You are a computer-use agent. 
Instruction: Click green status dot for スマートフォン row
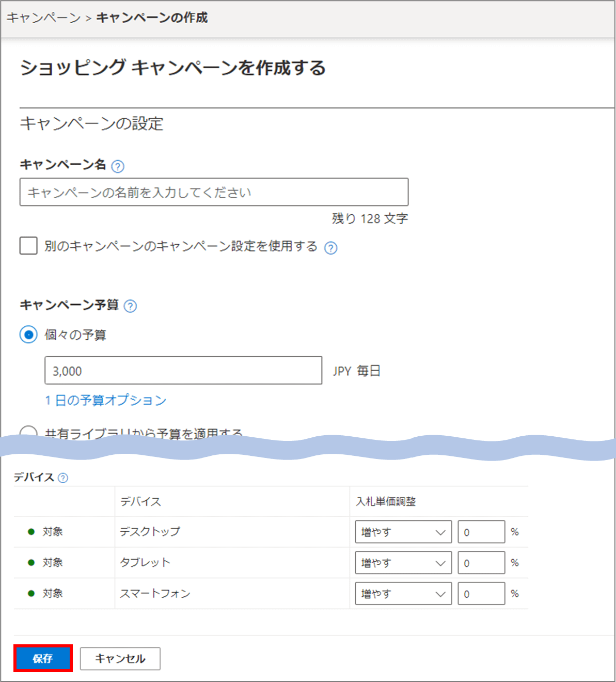pos(31,594)
